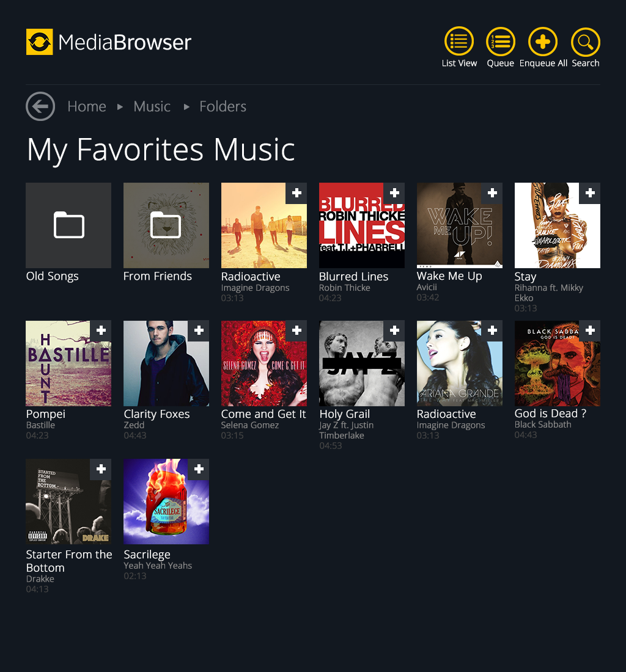Screen dimensions: 626x672
Task: Click the Blurred Lines song title
Action: pos(353,276)
